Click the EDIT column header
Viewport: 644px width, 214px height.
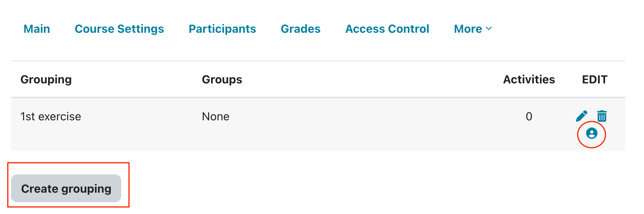(x=594, y=79)
